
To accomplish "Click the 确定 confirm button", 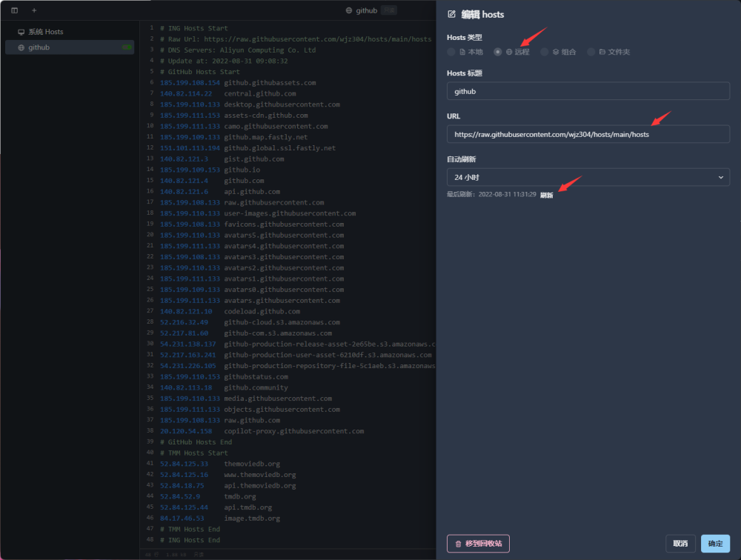I will (x=715, y=544).
